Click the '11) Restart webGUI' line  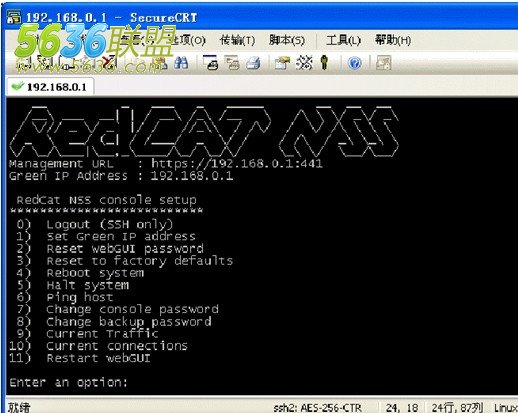tap(80, 358)
